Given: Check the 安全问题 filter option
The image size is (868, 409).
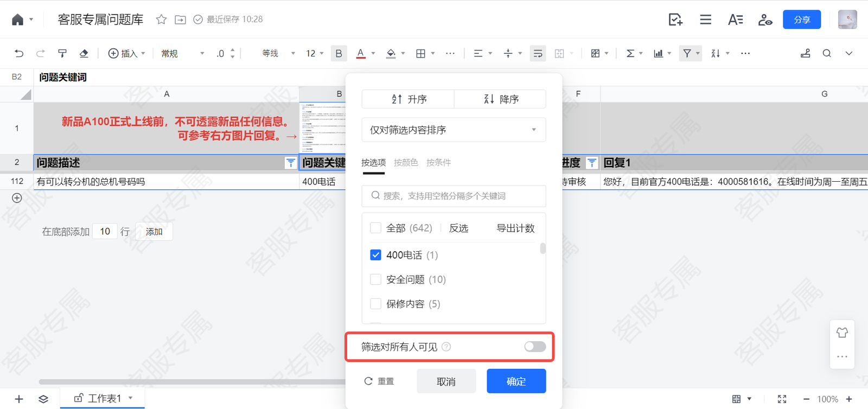Looking at the screenshot, I should tap(375, 279).
